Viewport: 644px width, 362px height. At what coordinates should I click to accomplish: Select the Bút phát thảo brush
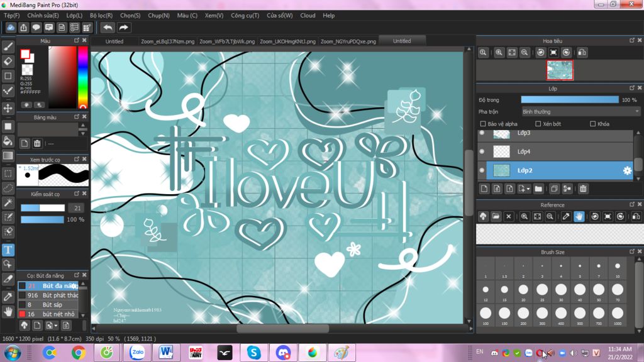click(x=48, y=295)
